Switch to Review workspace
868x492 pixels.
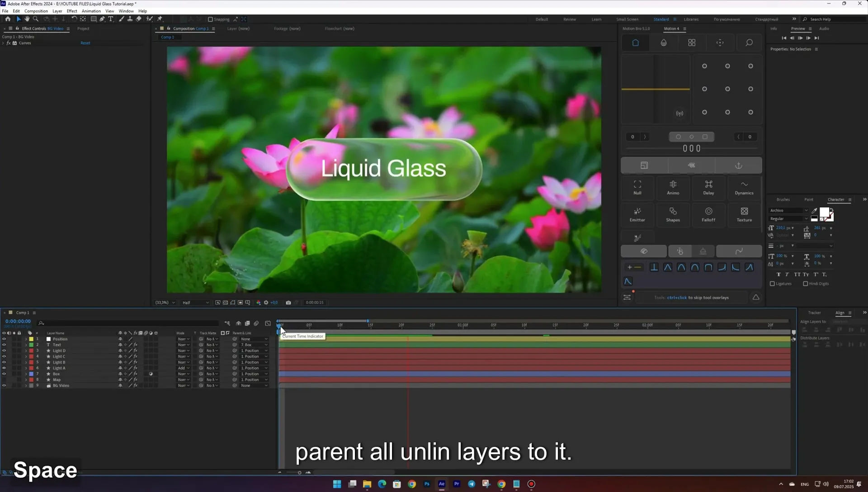(570, 19)
